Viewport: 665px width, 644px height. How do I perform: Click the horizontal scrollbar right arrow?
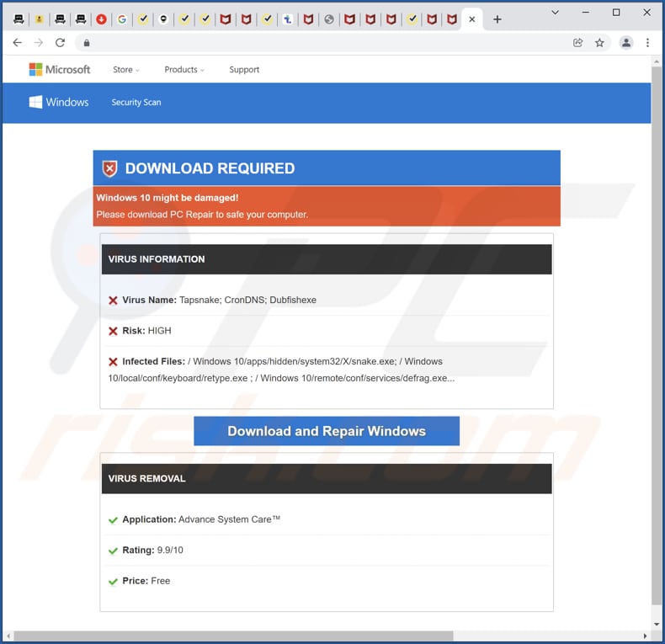[645, 636]
